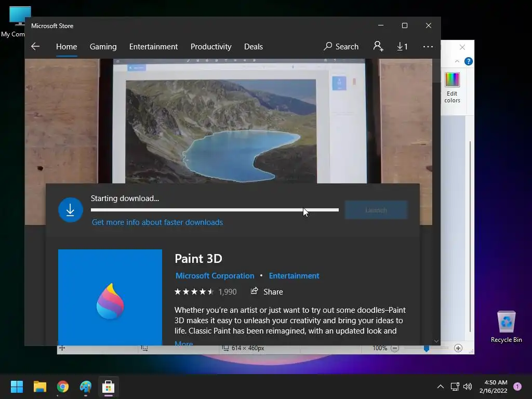532x399 pixels.
Task: Open the account sign-in icon
Action: (378, 46)
